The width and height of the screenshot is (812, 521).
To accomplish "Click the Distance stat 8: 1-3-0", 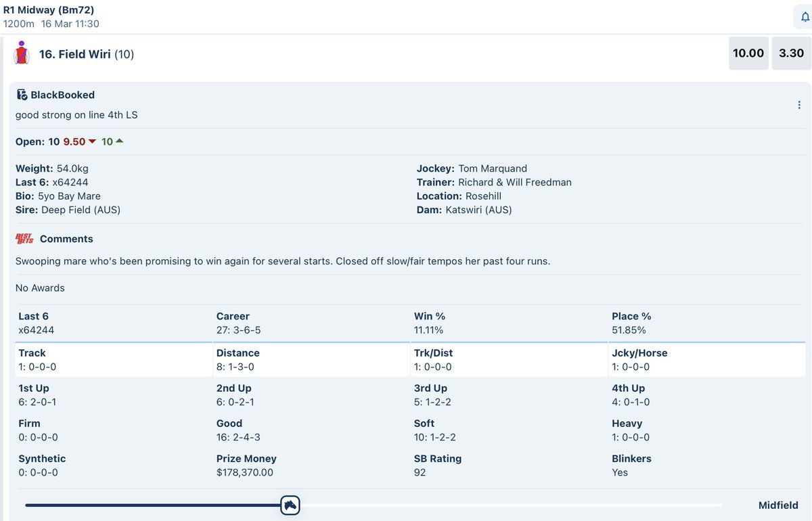I will 236,367.
